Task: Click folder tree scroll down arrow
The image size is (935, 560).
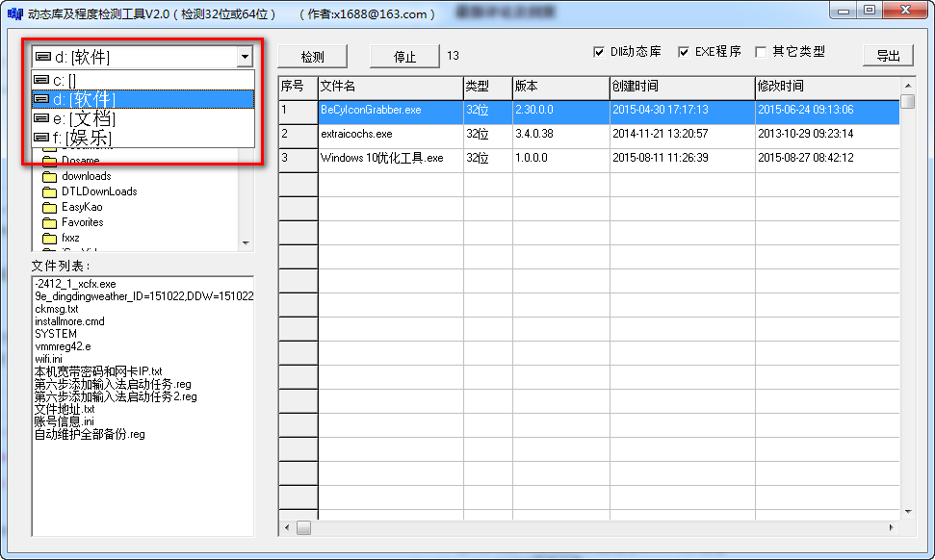Action: pyautogui.click(x=246, y=243)
